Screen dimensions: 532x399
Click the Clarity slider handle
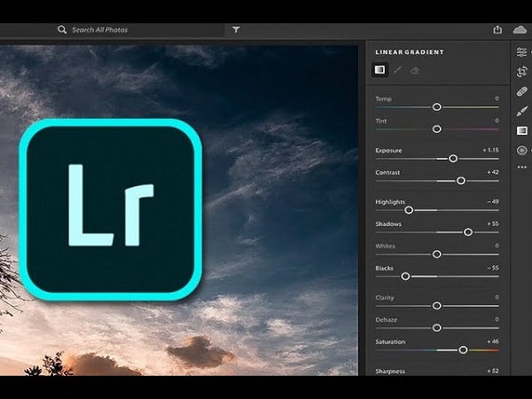[436, 306]
